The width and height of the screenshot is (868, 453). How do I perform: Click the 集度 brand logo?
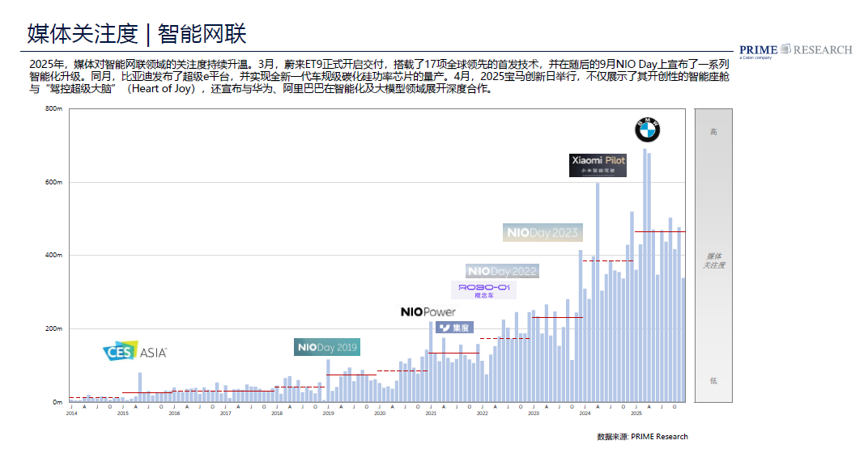tap(454, 328)
